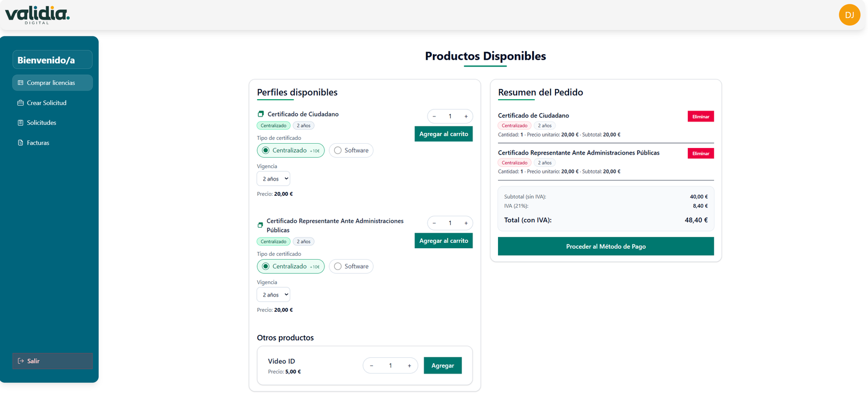Open the Vigencia dropdown for Certificado Representante
The height and width of the screenshot is (399, 868).
tap(273, 295)
